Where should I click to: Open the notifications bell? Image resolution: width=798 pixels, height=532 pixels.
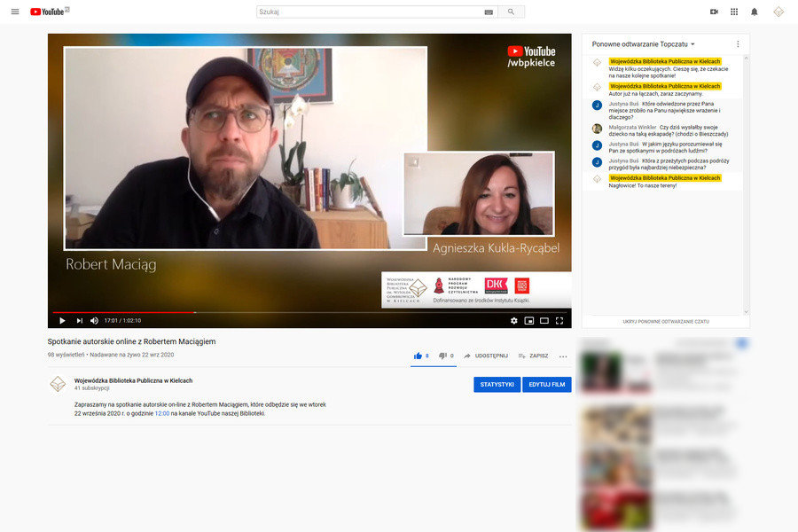click(x=755, y=12)
